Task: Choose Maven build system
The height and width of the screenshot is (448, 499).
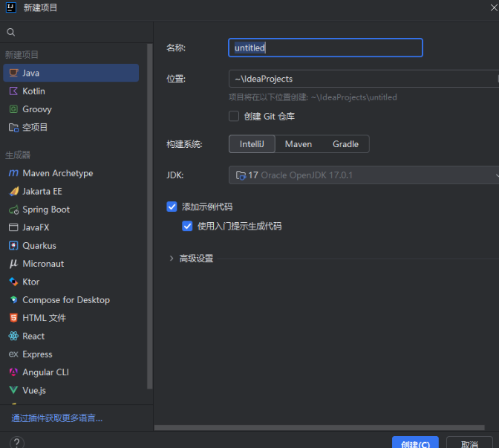Action: pos(299,144)
